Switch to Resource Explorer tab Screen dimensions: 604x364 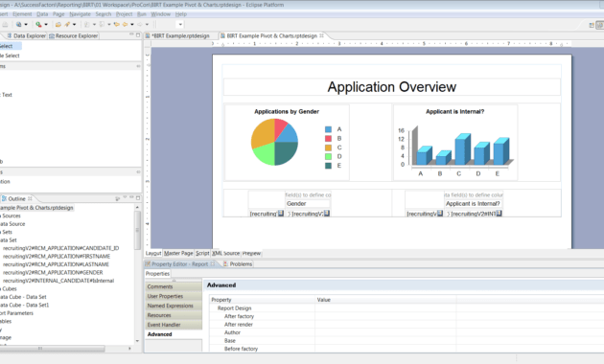pyautogui.click(x=73, y=35)
